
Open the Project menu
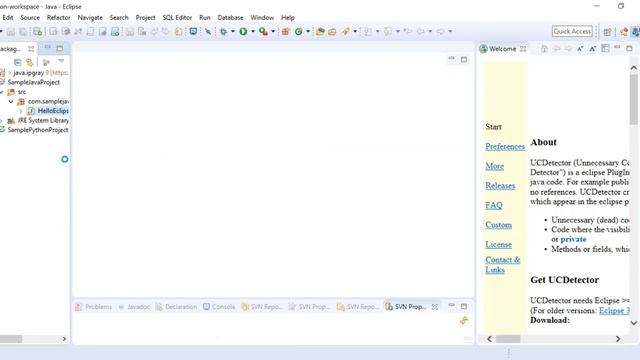[145, 18]
